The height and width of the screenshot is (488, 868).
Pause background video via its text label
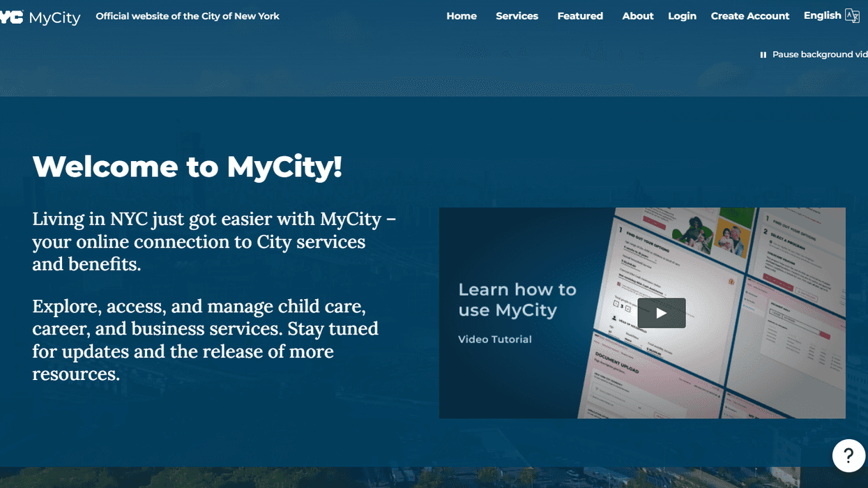[820, 54]
